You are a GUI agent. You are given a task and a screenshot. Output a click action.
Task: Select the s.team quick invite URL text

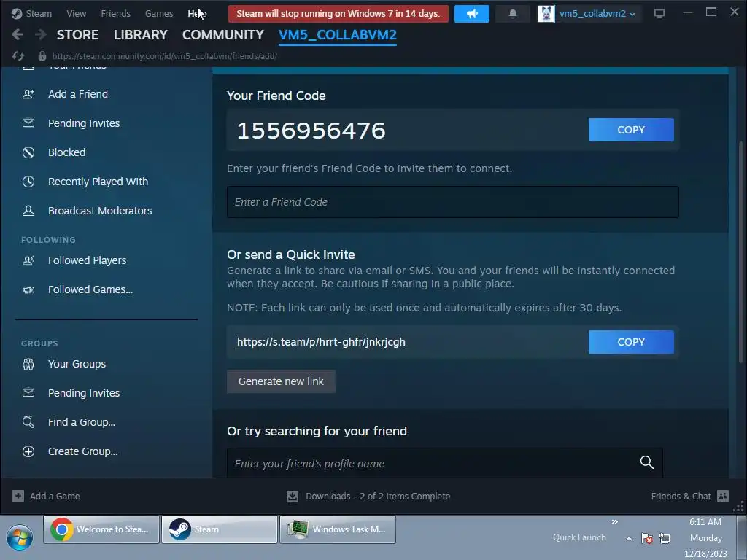(x=321, y=342)
